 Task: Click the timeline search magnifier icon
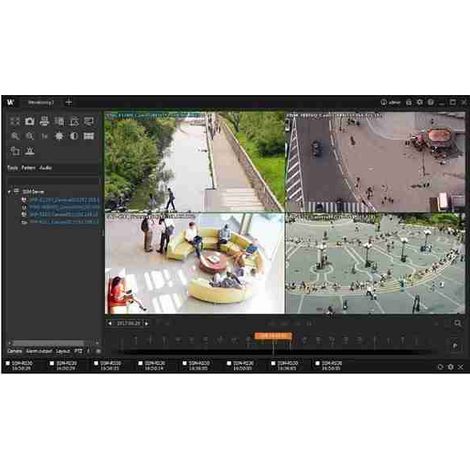click(x=458, y=323)
